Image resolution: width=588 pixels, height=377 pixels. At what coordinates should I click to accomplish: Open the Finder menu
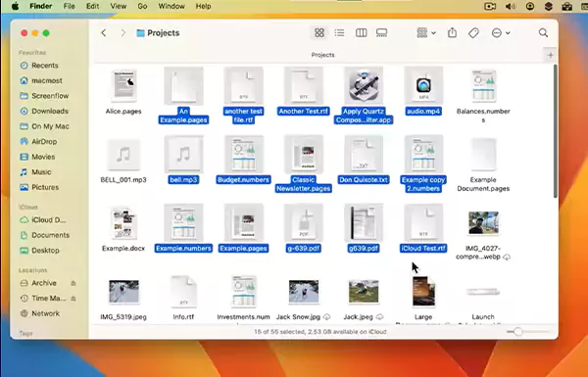(x=40, y=7)
